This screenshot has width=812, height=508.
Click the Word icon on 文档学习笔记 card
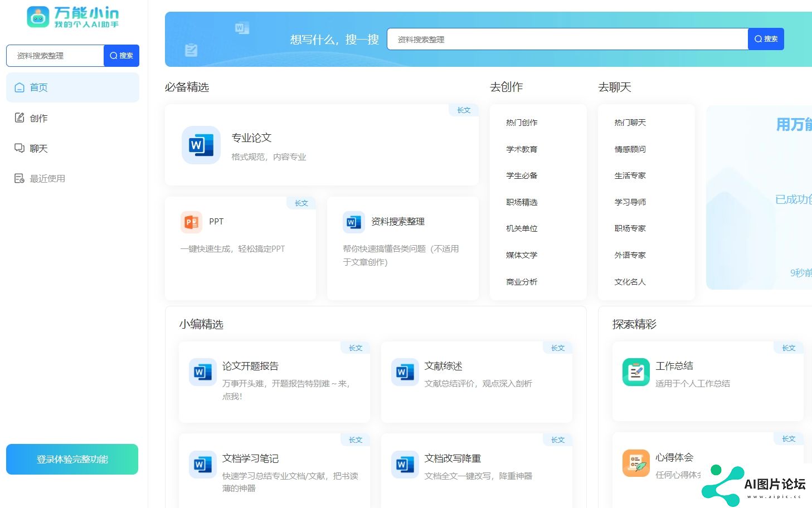(x=203, y=465)
